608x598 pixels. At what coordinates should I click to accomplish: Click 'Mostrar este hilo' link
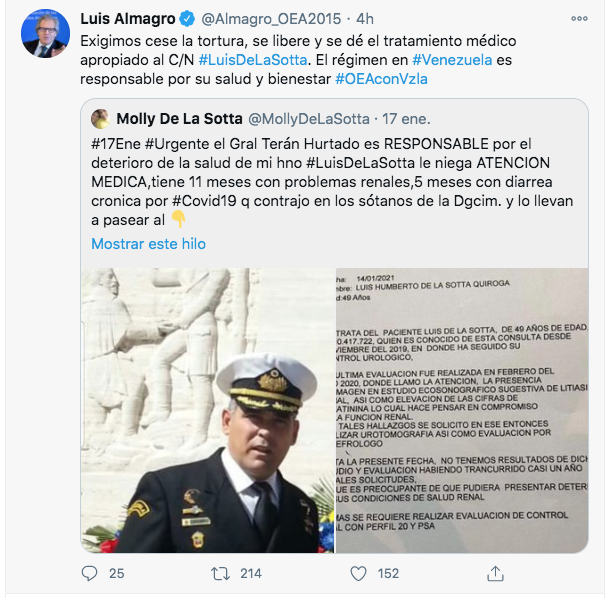pyautogui.click(x=149, y=244)
